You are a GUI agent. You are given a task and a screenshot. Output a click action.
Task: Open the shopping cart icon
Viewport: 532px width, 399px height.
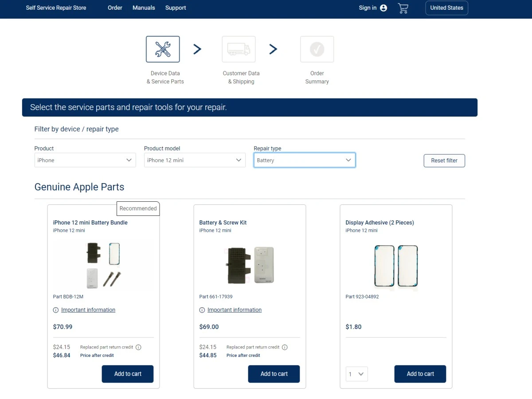(403, 8)
